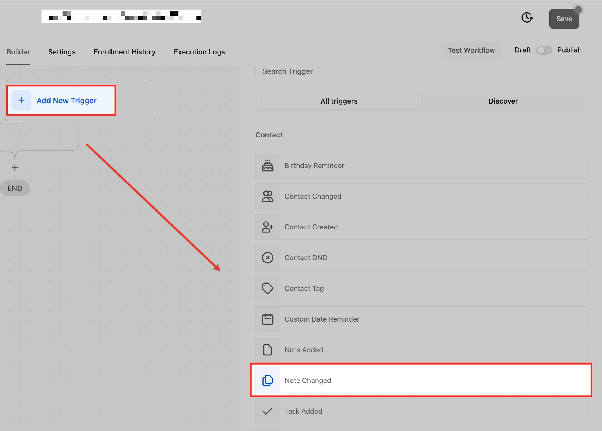Choose the Contact Tag trigger
Viewport: 602px width, 431px height.
[x=421, y=288]
